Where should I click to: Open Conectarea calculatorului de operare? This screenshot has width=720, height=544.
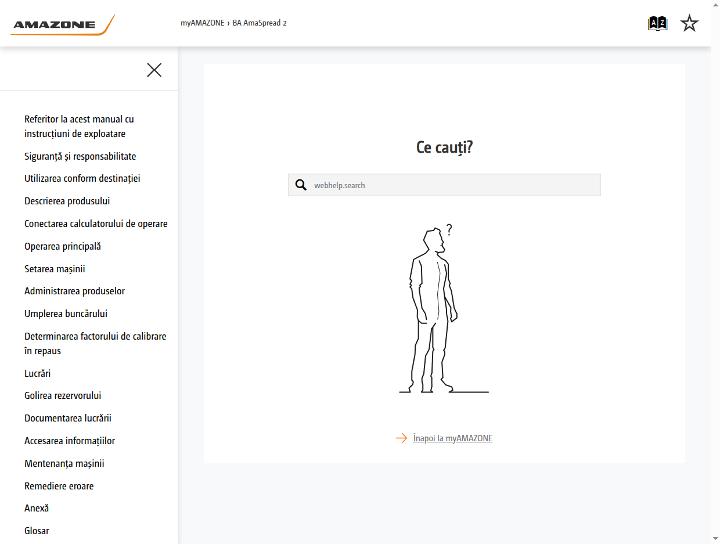(96, 224)
